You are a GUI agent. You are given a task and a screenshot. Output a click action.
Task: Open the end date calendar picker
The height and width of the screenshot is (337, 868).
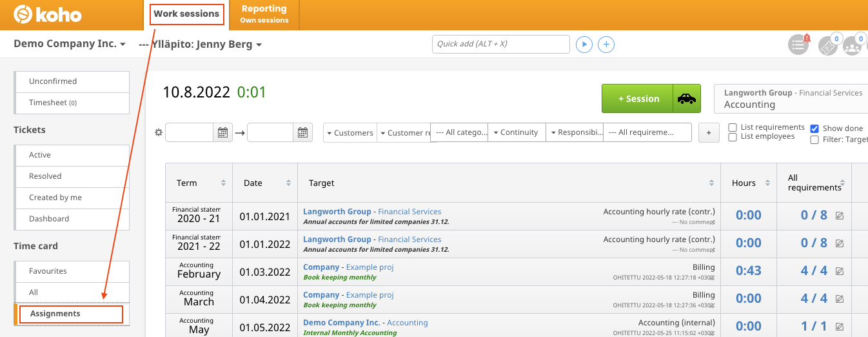pos(303,132)
